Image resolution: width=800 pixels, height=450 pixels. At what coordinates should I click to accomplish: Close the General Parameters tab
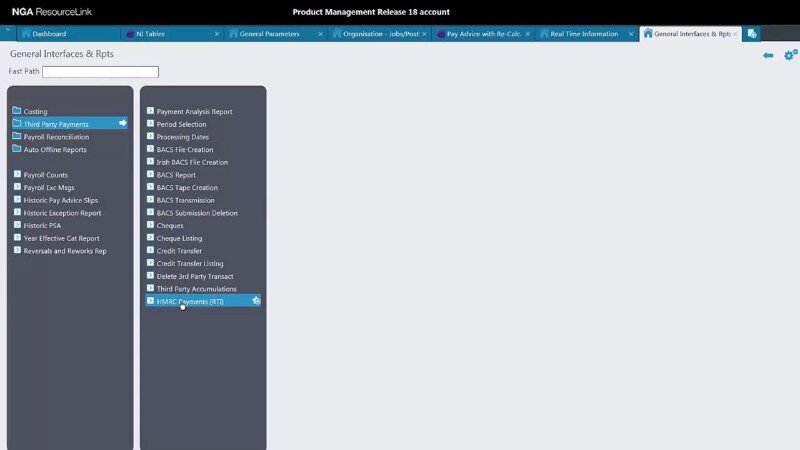pyautogui.click(x=320, y=34)
